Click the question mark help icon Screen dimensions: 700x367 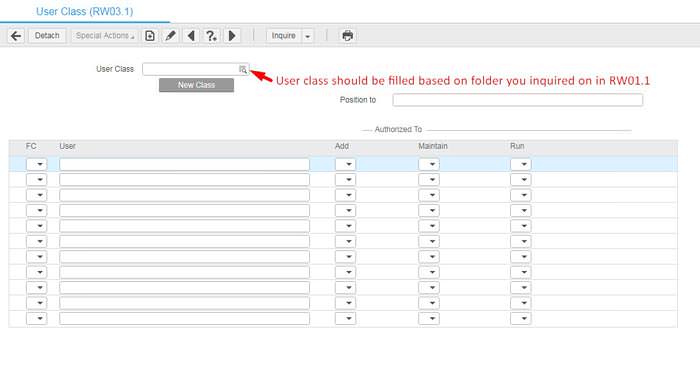(211, 36)
